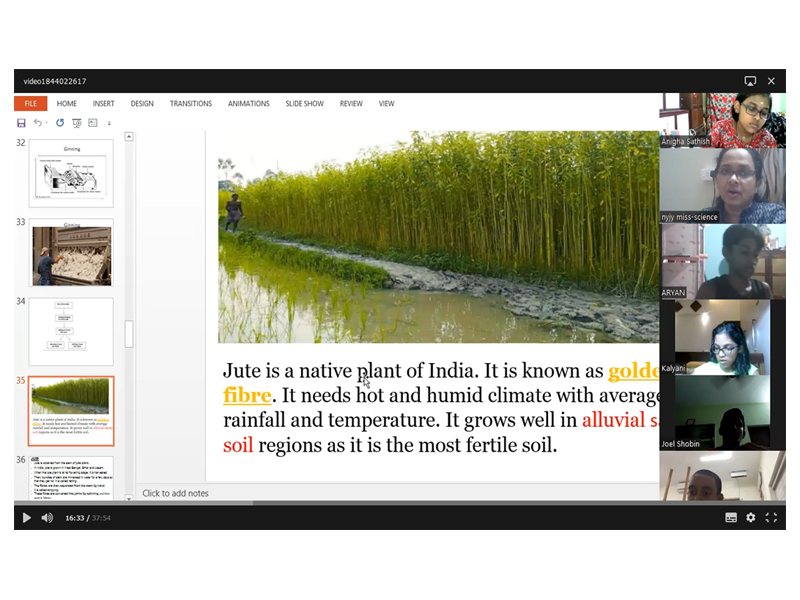The height and width of the screenshot is (600, 800).
Task: Click Start From Beginning slideshow icon
Action: click(77, 123)
